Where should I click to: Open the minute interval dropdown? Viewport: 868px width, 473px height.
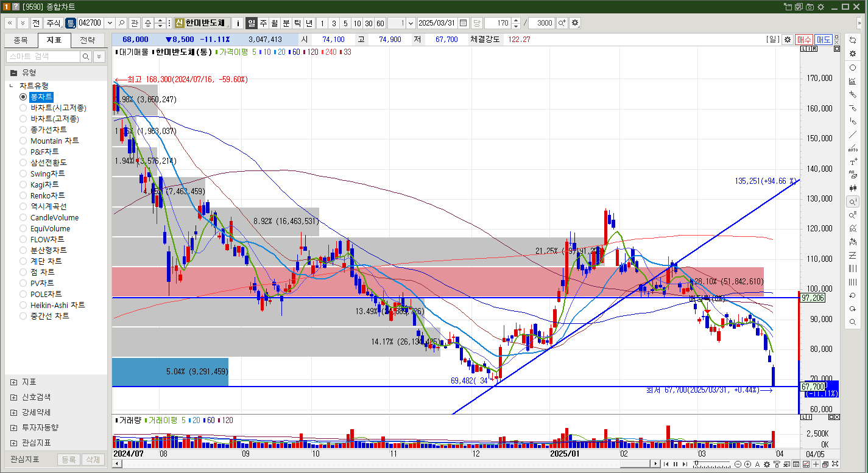pyautogui.click(x=410, y=23)
